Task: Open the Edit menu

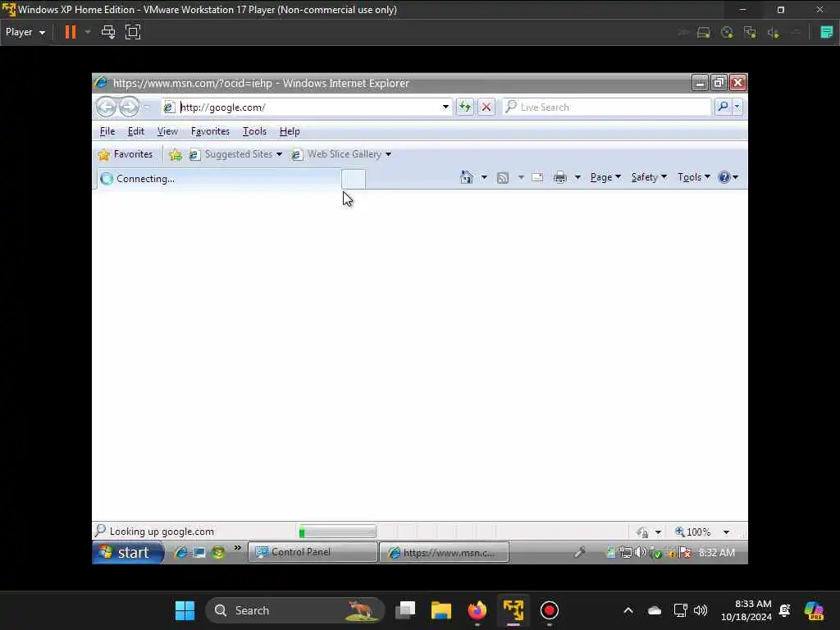Action: [135, 131]
